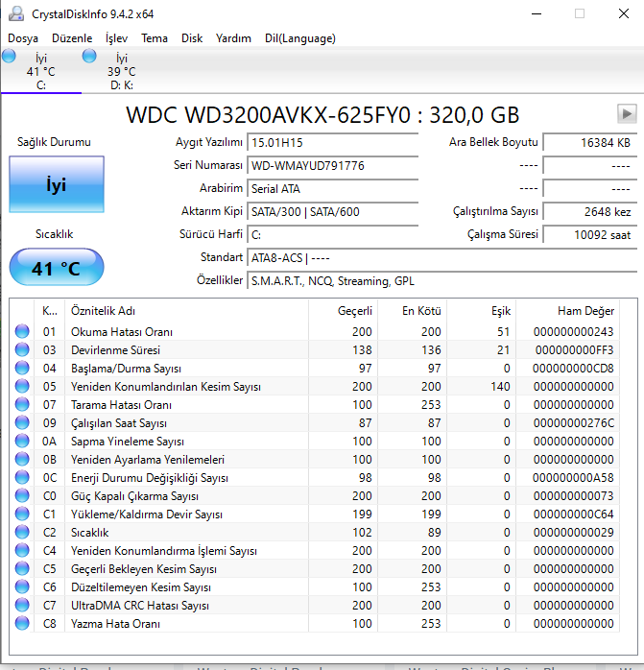Click current value 102 in Sıcaklık row
This screenshot has height=670, width=644.
pyautogui.click(x=363, y=533)
